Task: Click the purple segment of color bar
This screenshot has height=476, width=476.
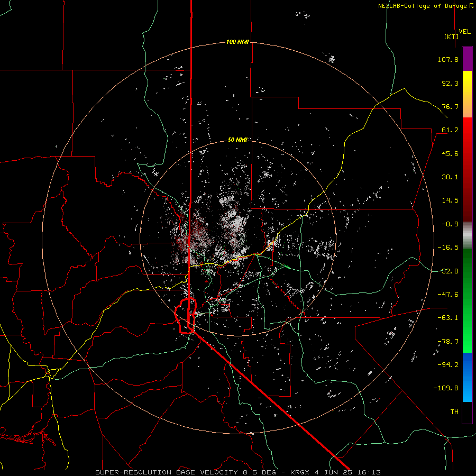Action: click(467, 59)
